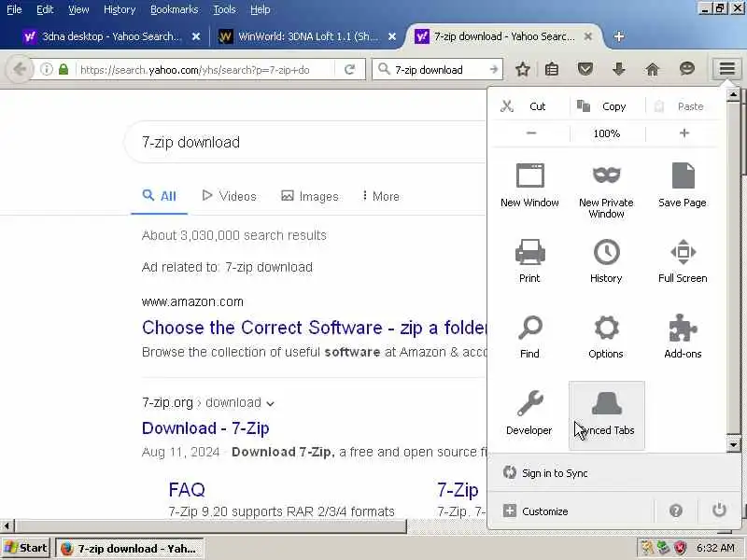Click the bookmark star icon
This screenshot has width=747, height=560.
pyautogui.click(x=523, y=69)
